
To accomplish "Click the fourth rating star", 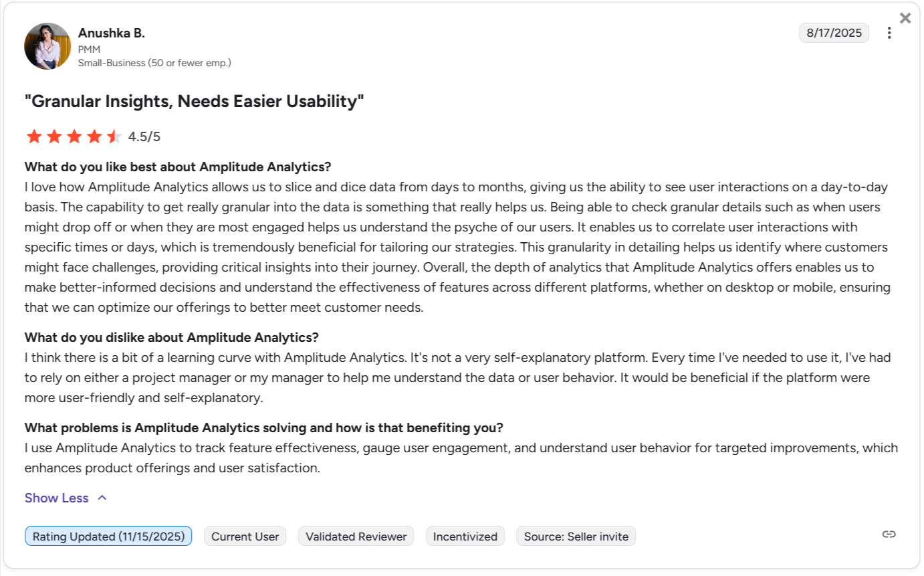I will (94, 136).
